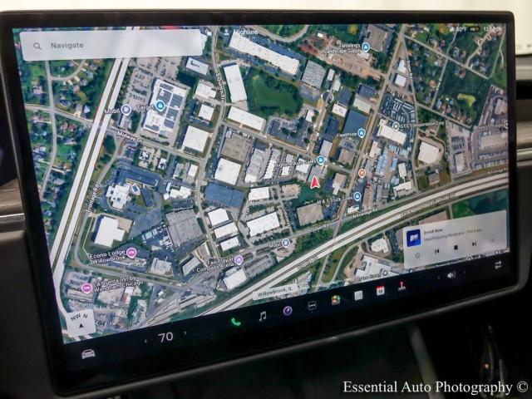Tap the Navigate search field

click(x=112, y=45)
